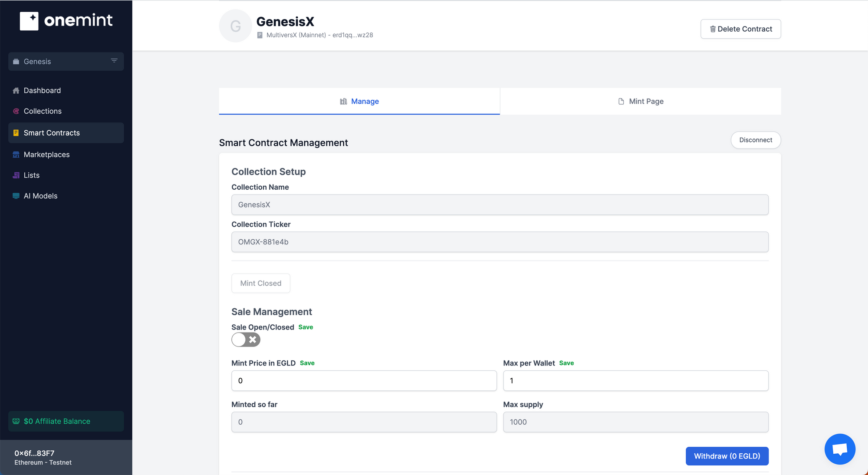Click the Manage tab chart icon
The width and height of the screenshot is (868, 475).
[343, 101]
